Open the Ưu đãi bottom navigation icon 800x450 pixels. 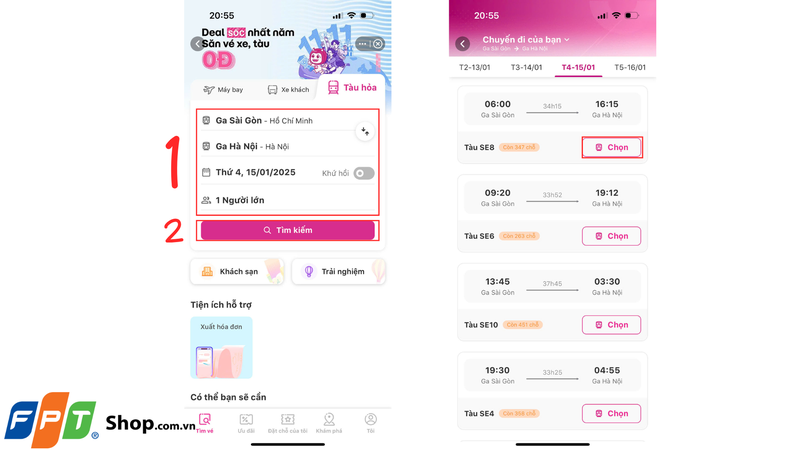(x=246, y=423)
